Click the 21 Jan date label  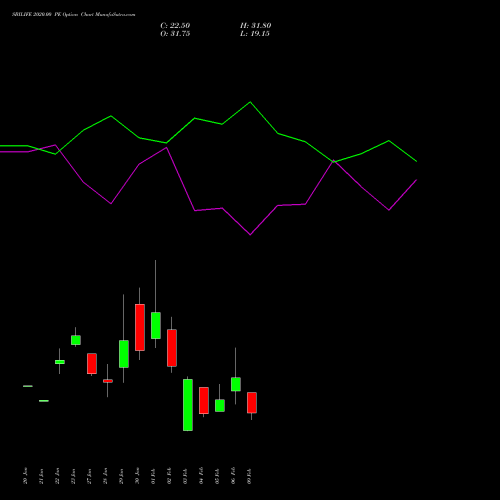pyautogui.click(x=42, y=476)
